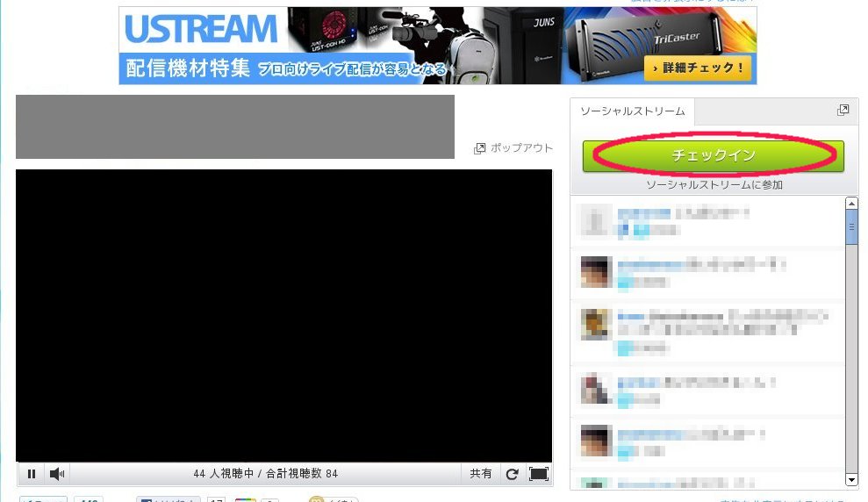Mute the player volume speaker icon
The image size is (868, 502).
[57, 474]
